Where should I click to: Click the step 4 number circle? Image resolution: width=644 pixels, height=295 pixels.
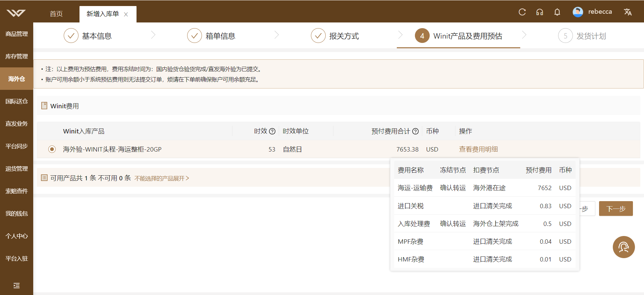[422, 36]
